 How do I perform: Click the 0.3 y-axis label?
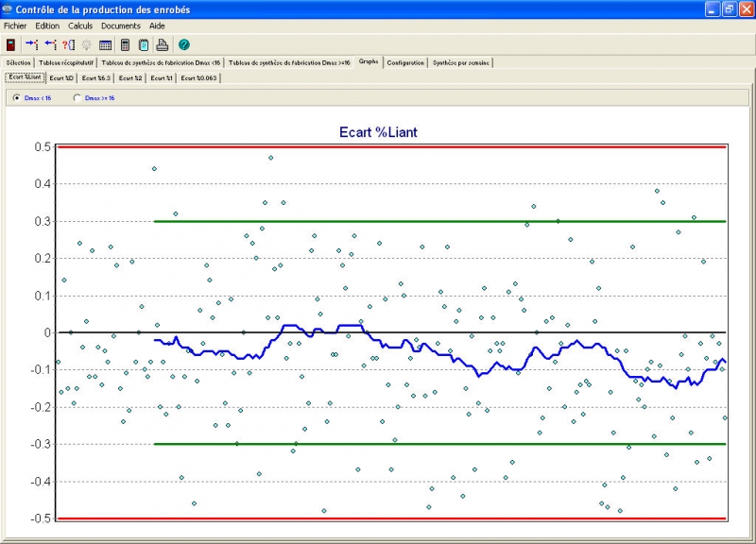(x=43, y=221)
